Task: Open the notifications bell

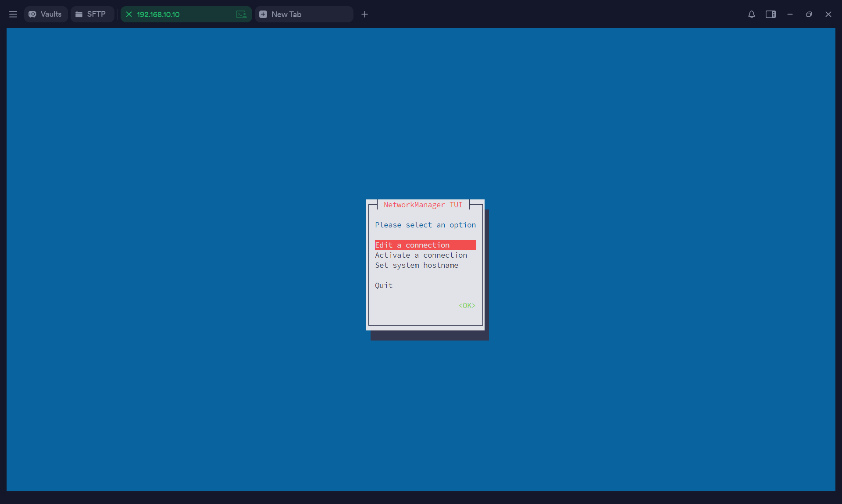Action: (751, 14)
